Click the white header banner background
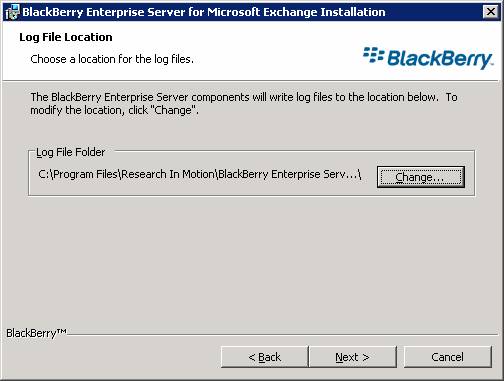 [x=252, y=51]
